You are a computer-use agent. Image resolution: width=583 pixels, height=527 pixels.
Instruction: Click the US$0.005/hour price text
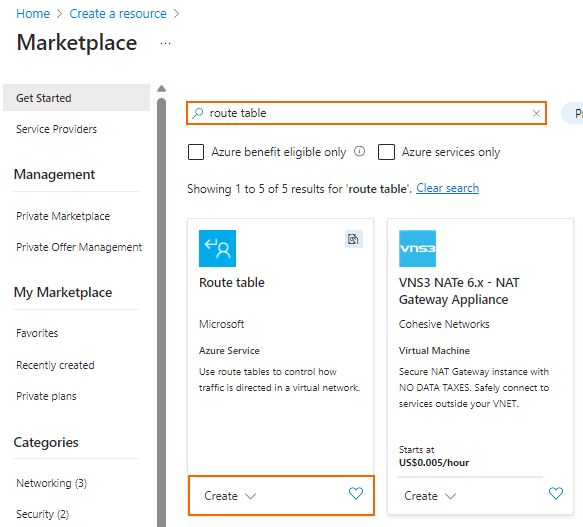pos(434,463)
